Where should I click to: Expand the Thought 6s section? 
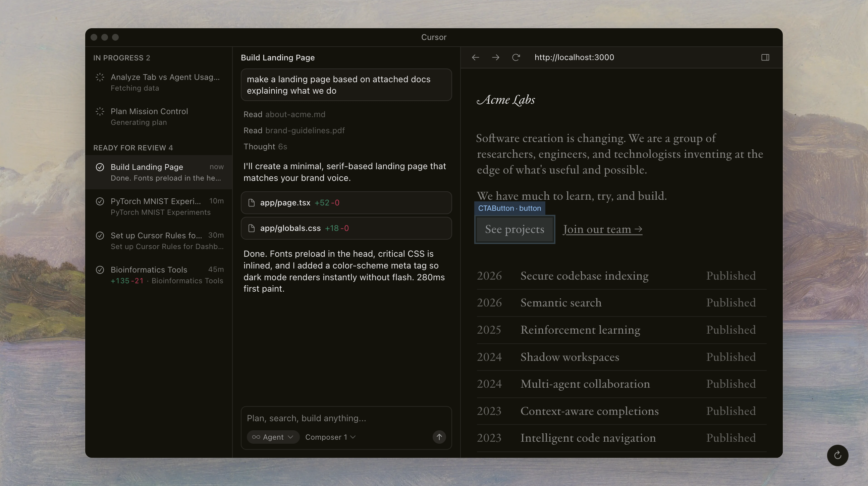tap(266, 146)
